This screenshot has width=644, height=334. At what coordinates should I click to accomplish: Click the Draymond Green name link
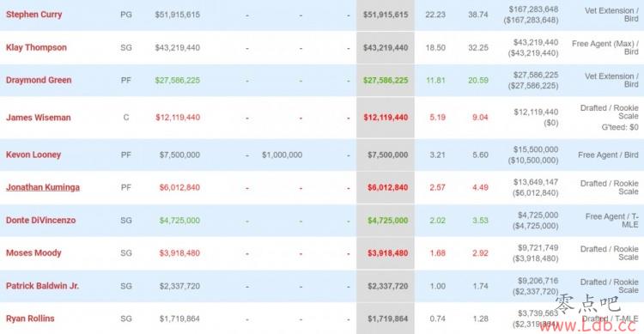39,80
